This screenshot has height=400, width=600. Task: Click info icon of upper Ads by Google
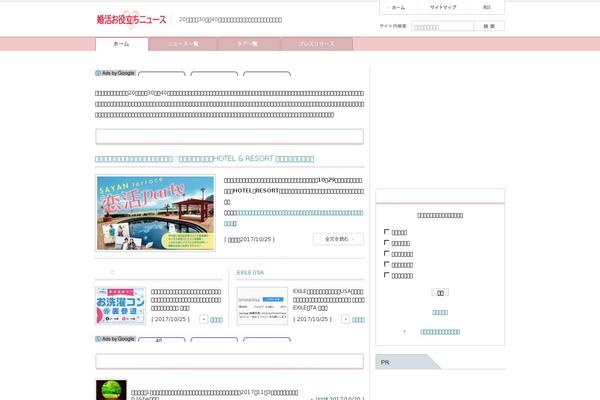(98, 73)
